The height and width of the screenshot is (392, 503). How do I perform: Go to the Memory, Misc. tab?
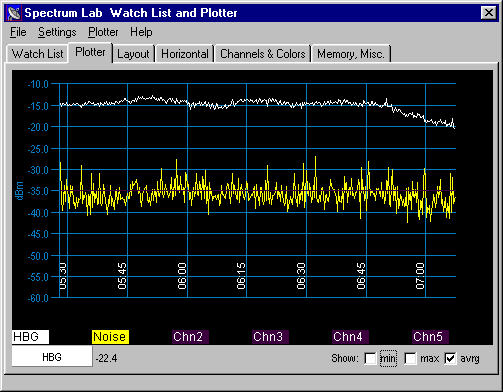(351, 54)
